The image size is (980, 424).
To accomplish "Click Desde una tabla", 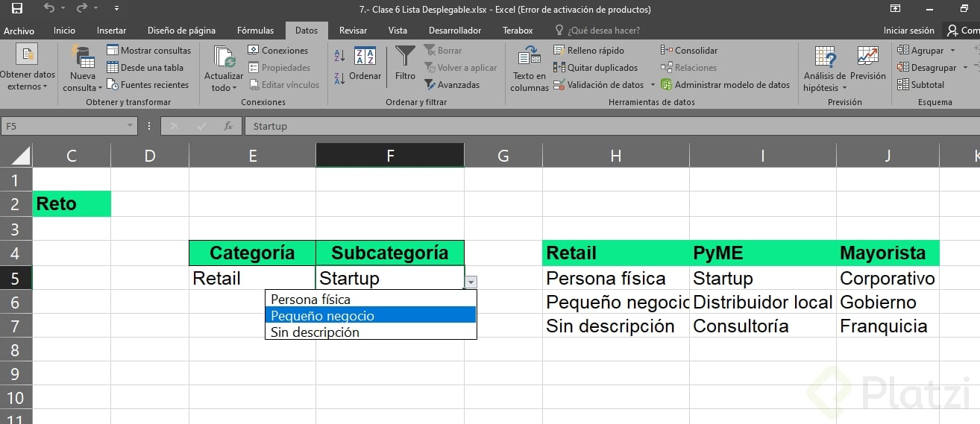I will click(x=145, y=68).
